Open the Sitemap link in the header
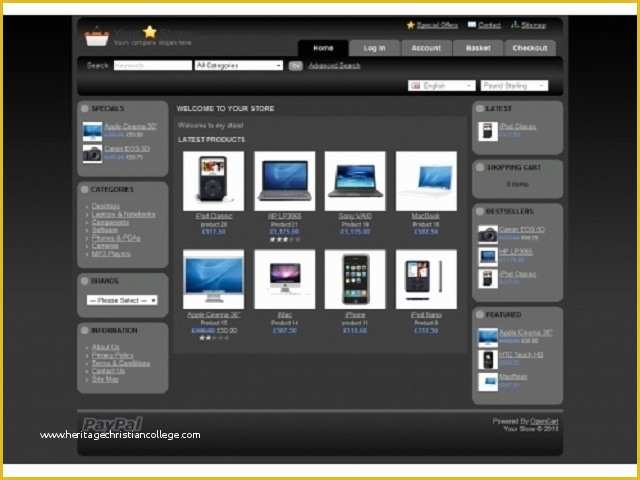The image size is (640, 480). [x=533, y=25]
